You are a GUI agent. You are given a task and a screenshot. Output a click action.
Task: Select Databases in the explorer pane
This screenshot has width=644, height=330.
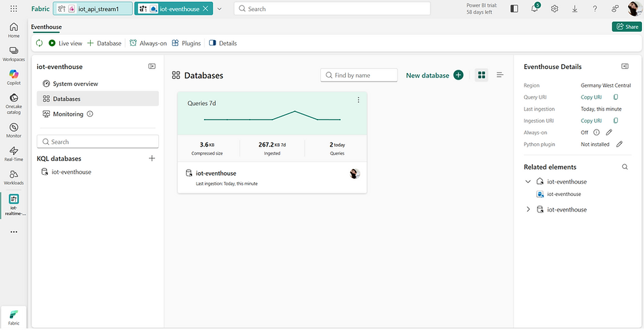click(x=98, y=99)
